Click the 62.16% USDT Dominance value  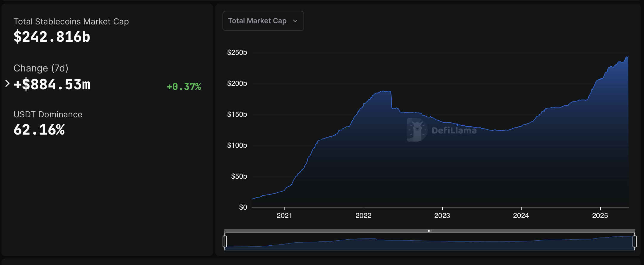point(39,130)
